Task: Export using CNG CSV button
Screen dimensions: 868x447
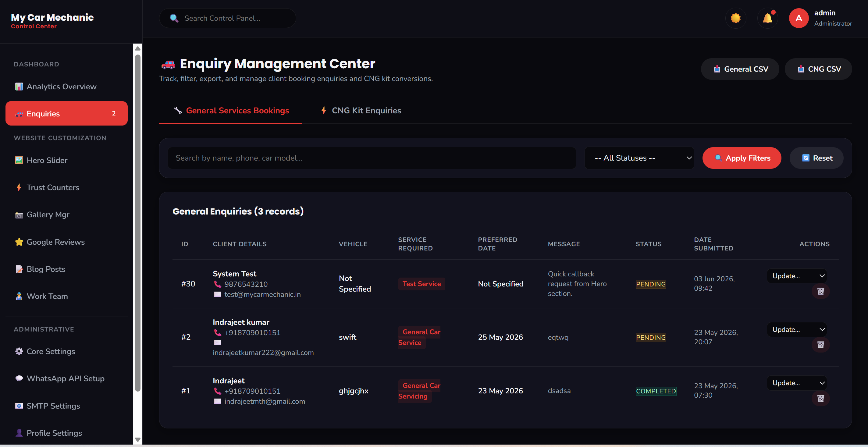Action: [818, 69]
